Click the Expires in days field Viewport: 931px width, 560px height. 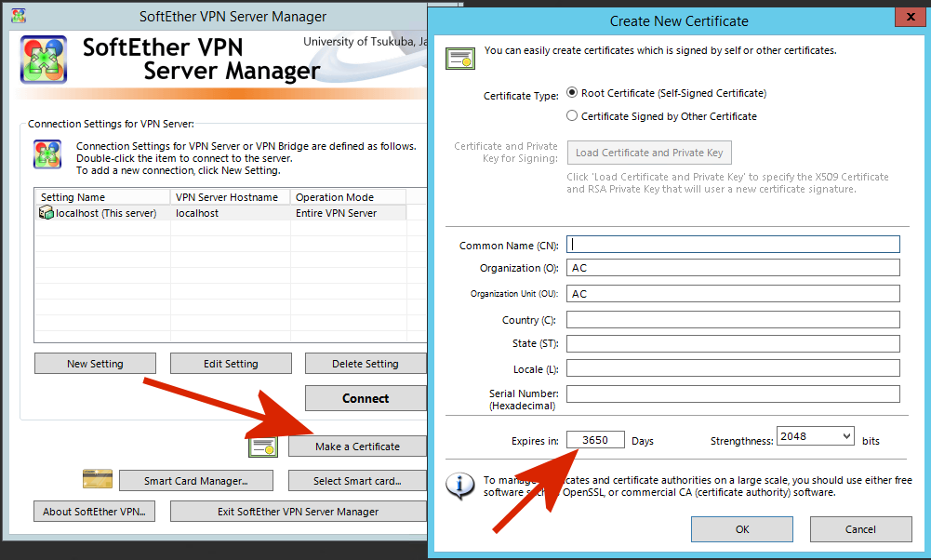[595, 439]
